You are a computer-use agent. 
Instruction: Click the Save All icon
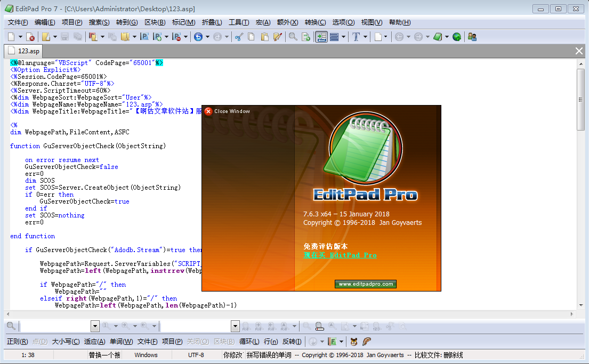(x=78, y=37)
